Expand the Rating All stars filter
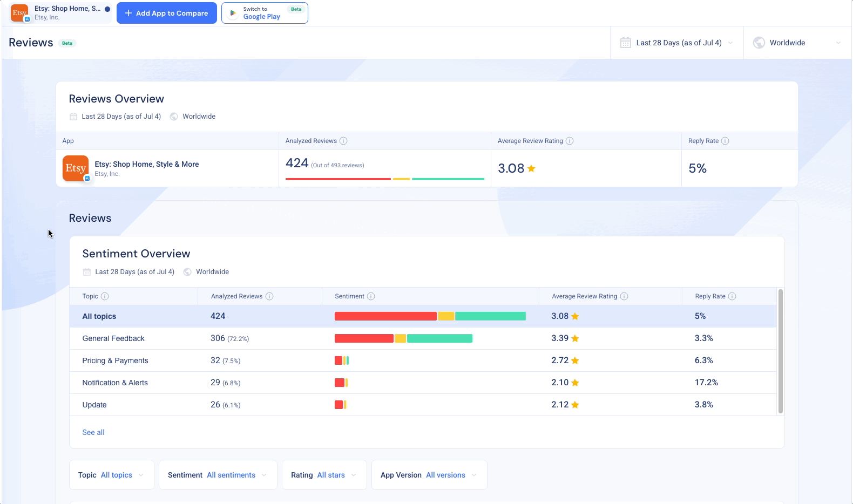This screenshot has width=853, height=504. point(324,475)
